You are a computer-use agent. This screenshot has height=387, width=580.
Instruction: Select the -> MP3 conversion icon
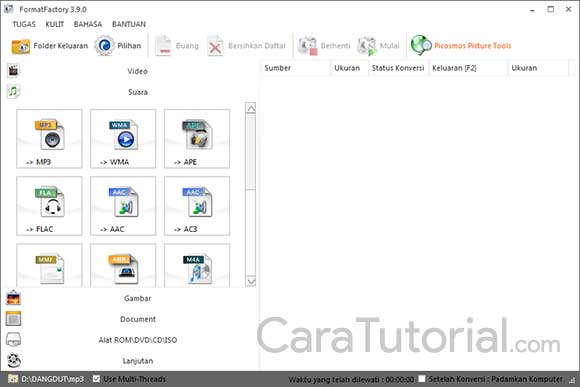pyautogui.click(x=49, y=139)
